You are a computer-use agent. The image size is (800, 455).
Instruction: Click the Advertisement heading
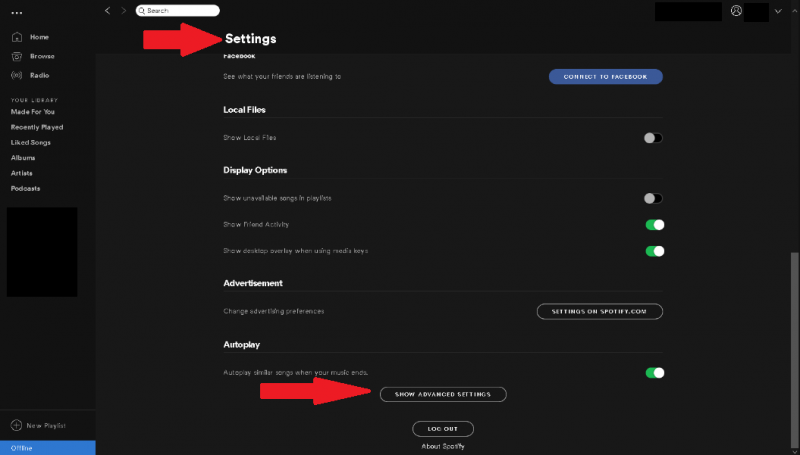click(x=253, y=283)
